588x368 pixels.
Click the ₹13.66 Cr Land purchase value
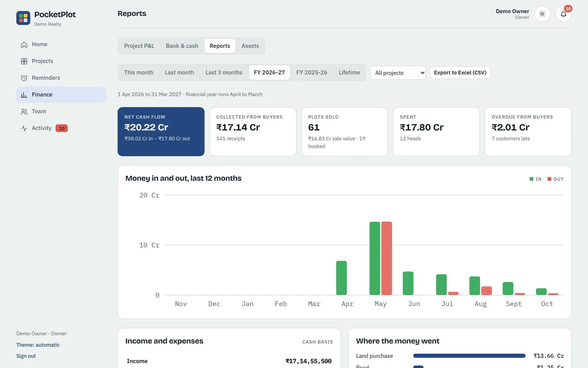tap(549, 356)
